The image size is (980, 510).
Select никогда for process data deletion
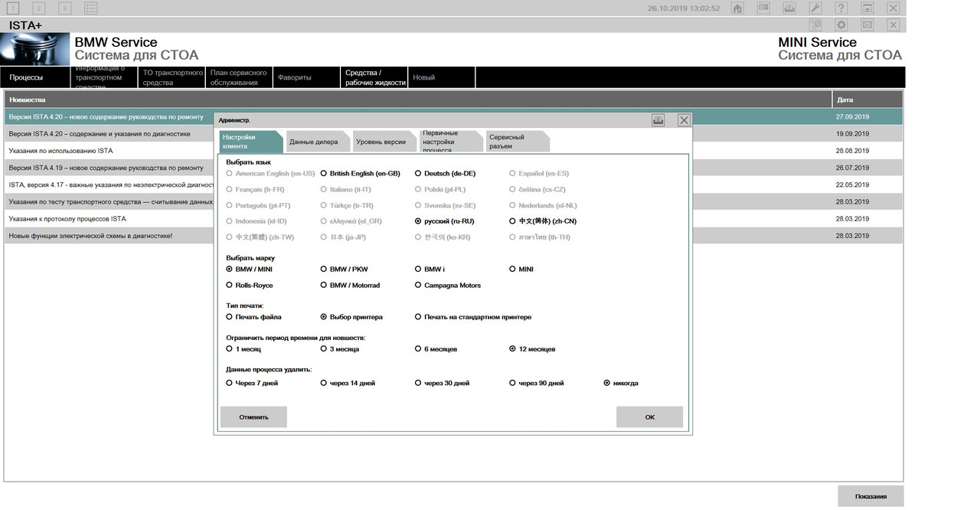pos(621,383)
